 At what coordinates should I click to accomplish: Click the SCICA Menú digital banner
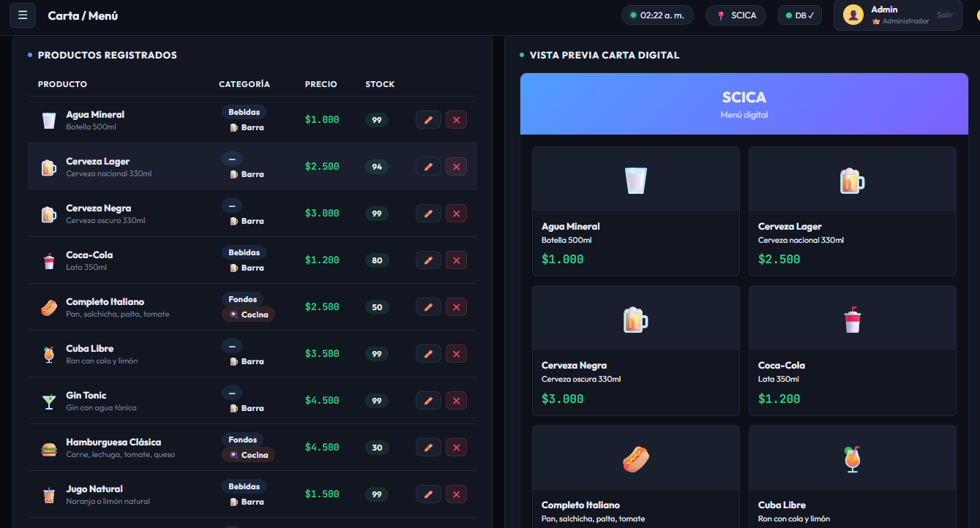click(x=744, y=104)
